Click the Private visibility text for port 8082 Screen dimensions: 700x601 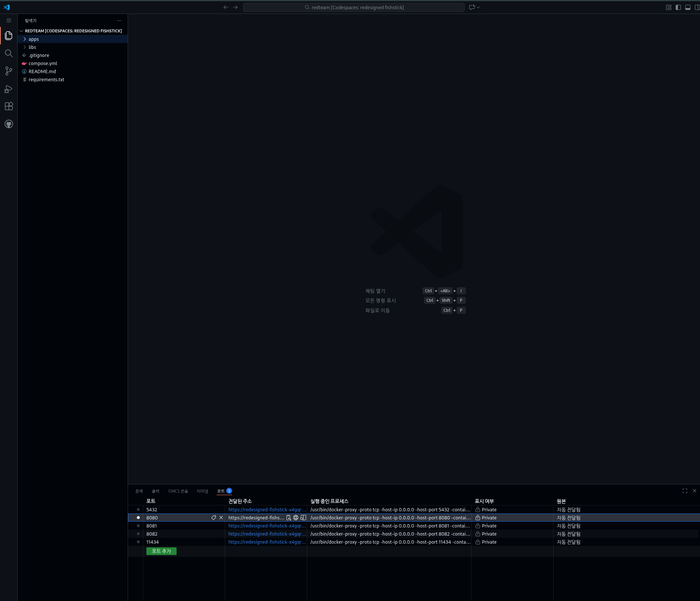(x=489, y=534)
